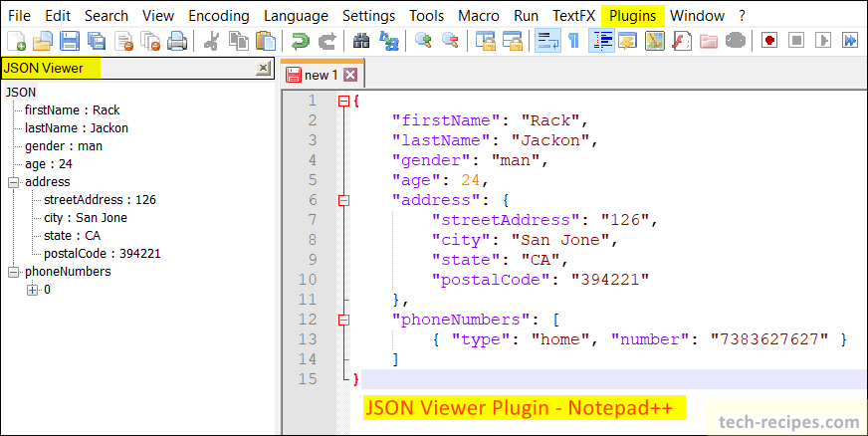The height and width of the screenshot is (436, 868).
Task: Click the Zoom In magnifier icon
Action: tap(423, 41)
